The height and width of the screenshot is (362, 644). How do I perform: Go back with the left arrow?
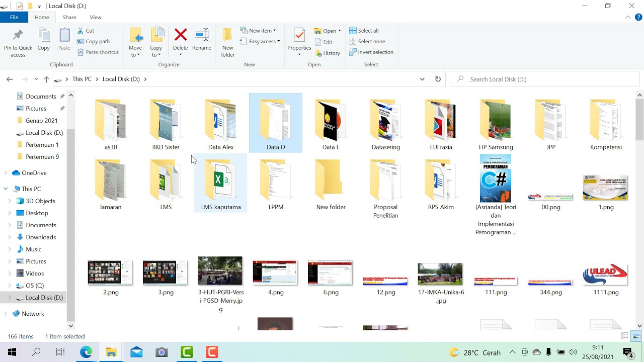click(10, 79)
